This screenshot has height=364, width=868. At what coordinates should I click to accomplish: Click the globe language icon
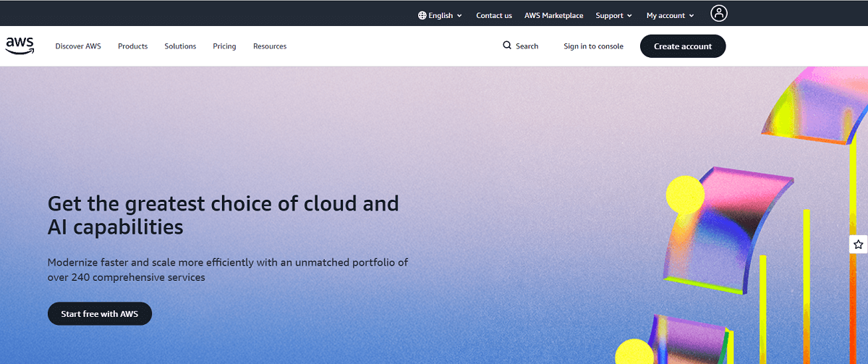[422, 15]
